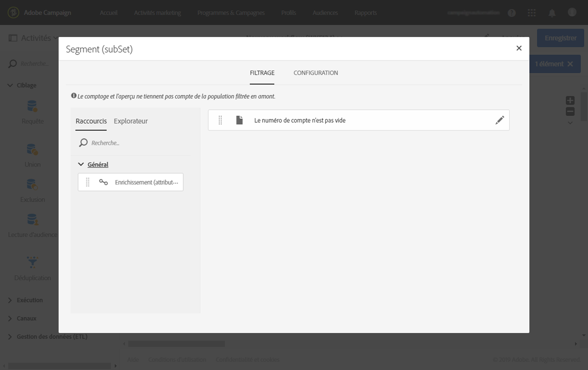The image size is (588, 370).
Task: Select the Union activity icon
Action: [32, 150]
